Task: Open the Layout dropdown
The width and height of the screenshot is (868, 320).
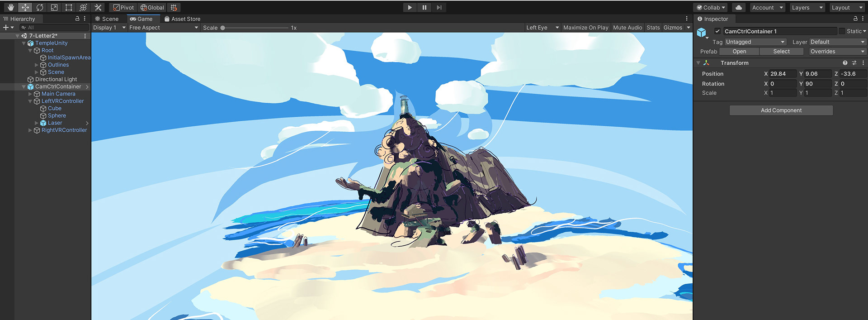Action: point(847,7)
